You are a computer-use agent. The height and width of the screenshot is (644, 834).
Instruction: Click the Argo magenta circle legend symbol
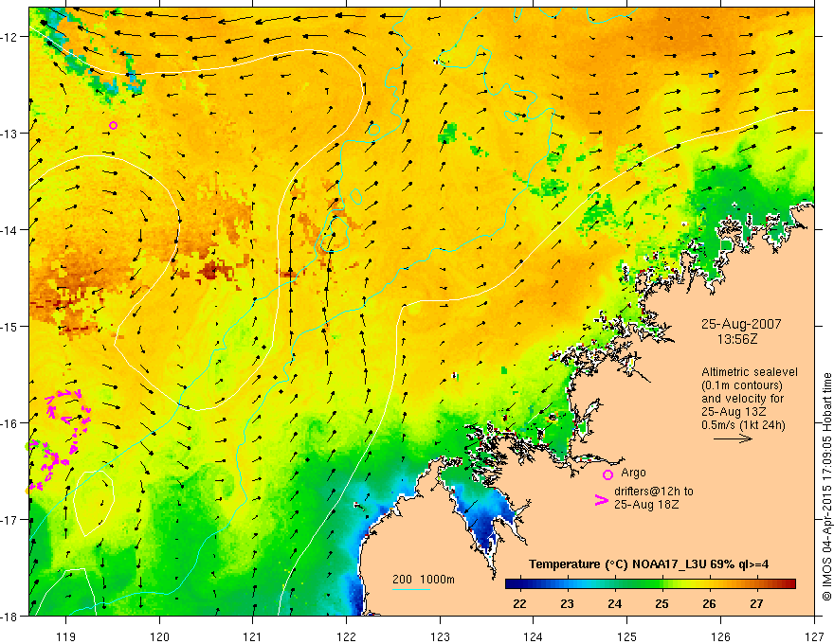607,474
